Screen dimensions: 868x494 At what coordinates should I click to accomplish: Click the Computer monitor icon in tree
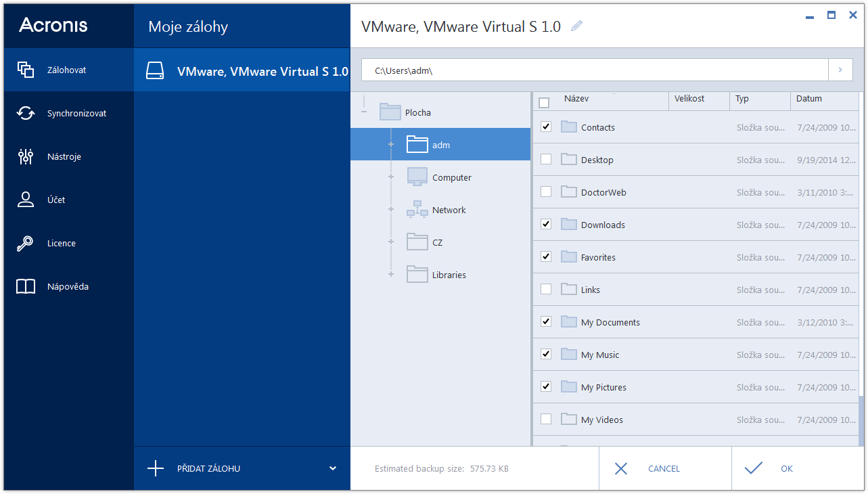[x=417, y=177]
